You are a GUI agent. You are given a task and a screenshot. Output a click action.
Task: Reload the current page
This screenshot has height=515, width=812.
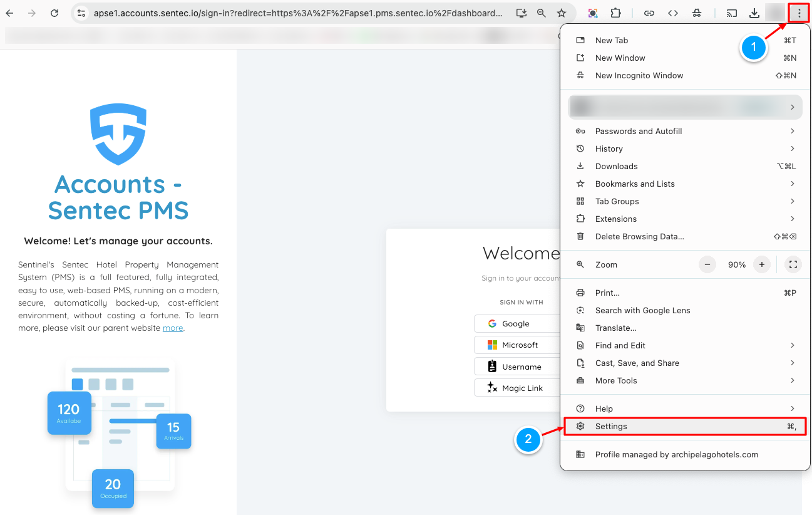click(x=54, y=13)
